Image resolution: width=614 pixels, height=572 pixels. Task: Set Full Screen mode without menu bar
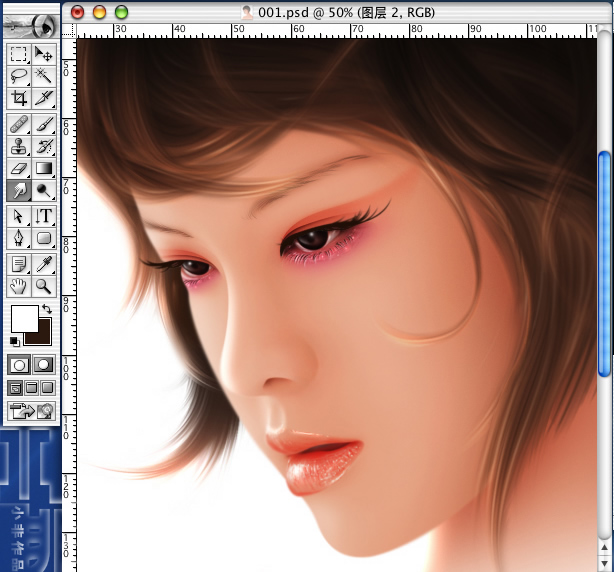click(x=47, y=388)
